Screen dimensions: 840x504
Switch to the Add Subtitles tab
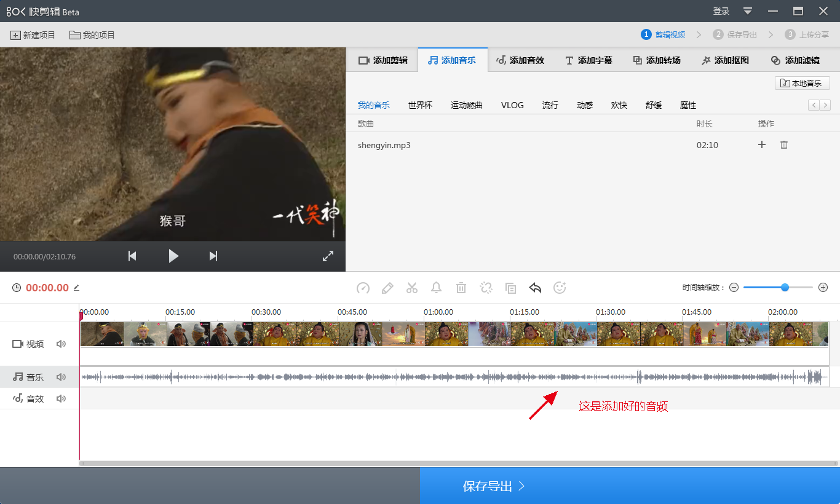pos(588,60)
